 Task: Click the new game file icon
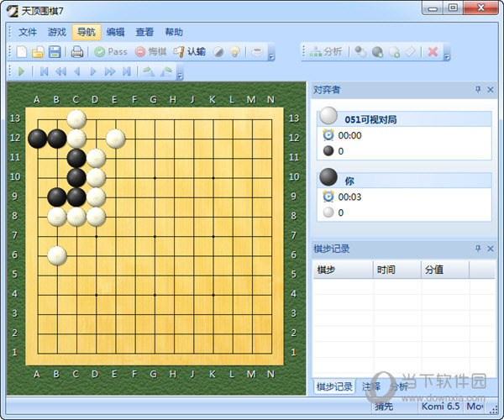coord(22,52)
